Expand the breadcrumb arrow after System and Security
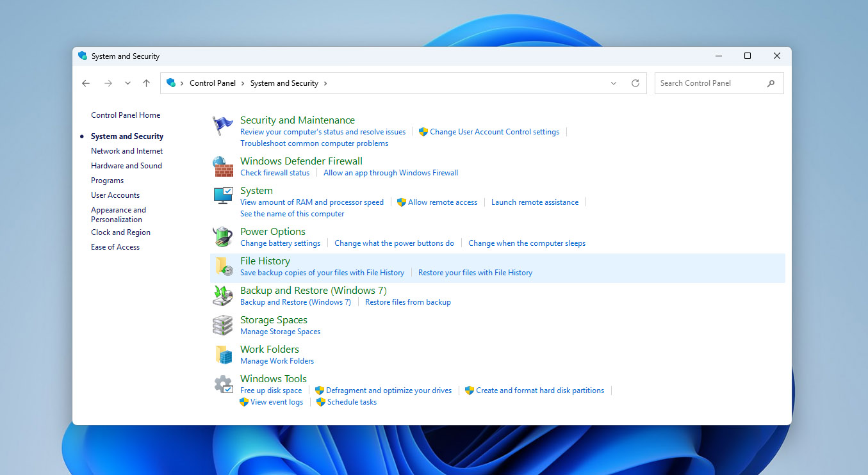Viewport: 868px width, 475px height. 326,83
